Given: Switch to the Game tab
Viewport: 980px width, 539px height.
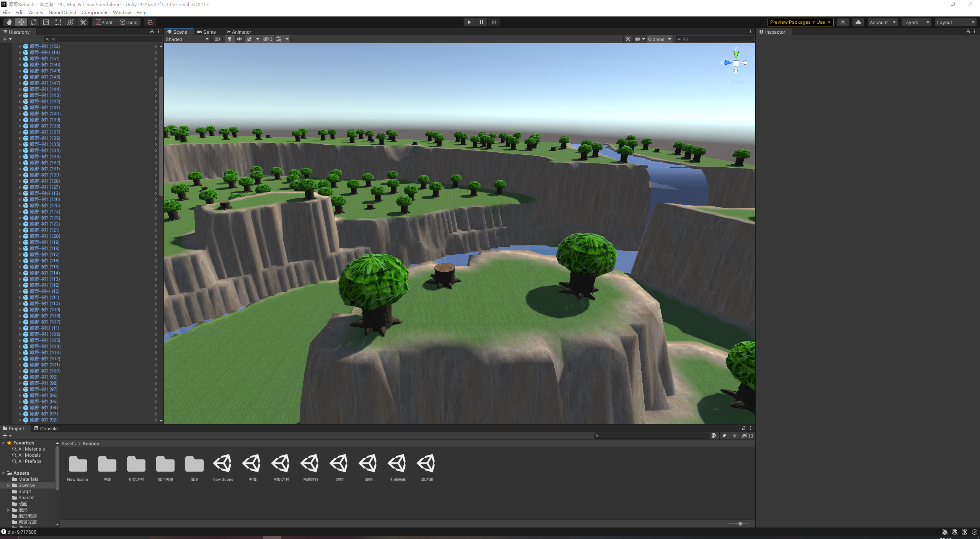Looking at the screenshot, I should point(207,32).
